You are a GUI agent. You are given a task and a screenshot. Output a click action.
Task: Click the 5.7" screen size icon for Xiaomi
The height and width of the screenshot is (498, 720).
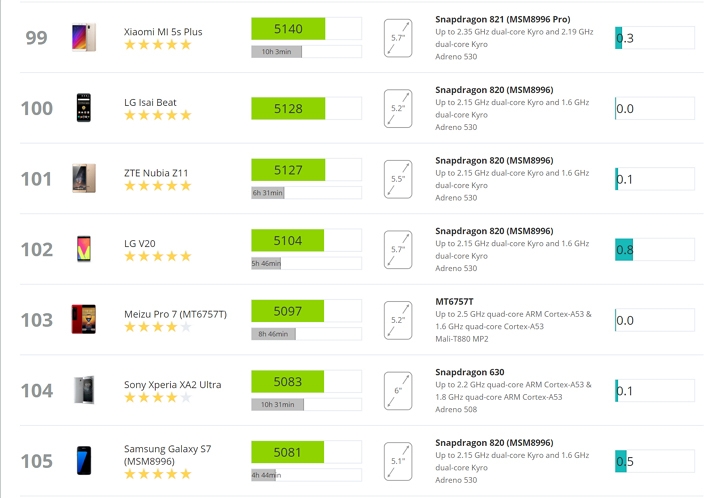click(398, 38)
